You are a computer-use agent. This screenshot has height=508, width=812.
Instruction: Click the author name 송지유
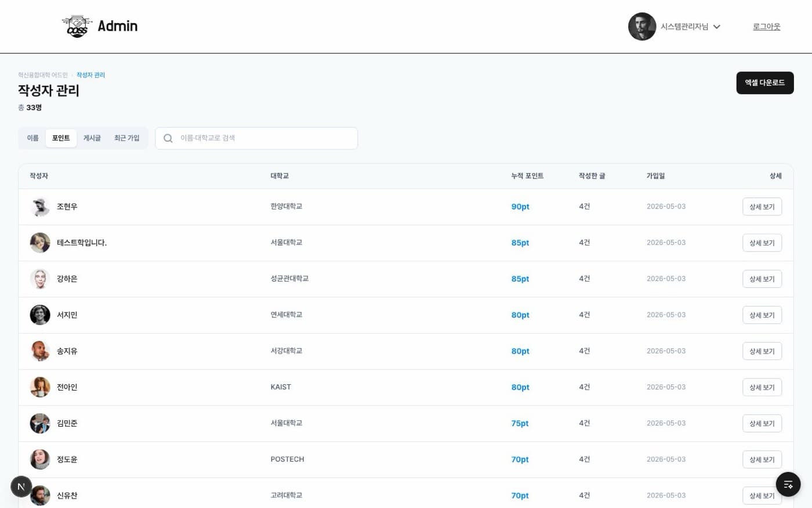tap(67, 351)
